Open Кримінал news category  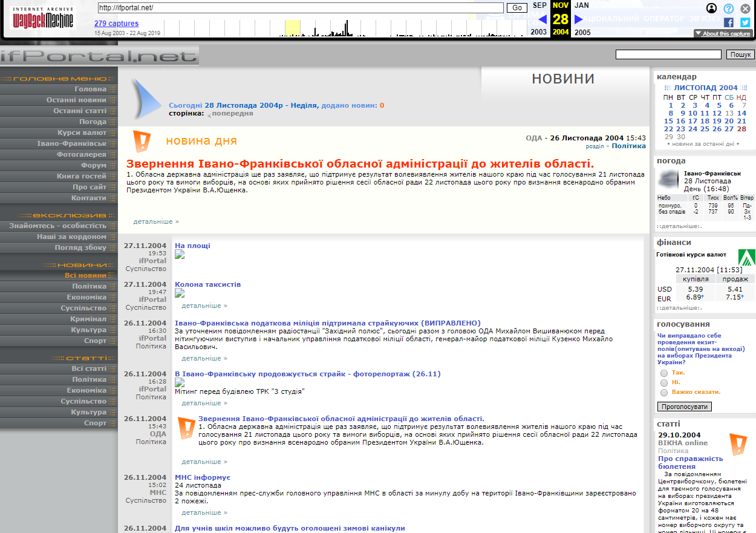(88, 319)
